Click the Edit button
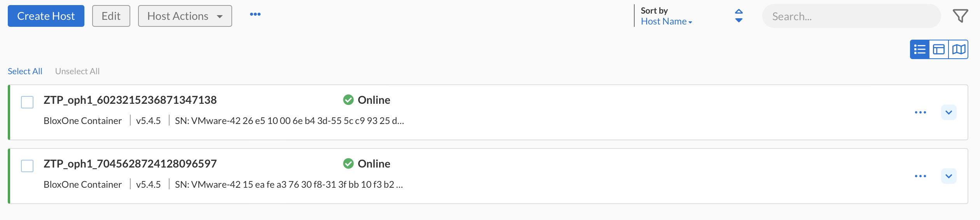 coord(111,16)
